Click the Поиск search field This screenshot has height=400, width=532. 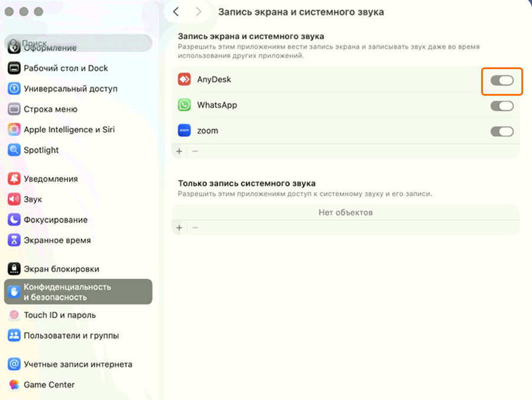pos(77,43)
